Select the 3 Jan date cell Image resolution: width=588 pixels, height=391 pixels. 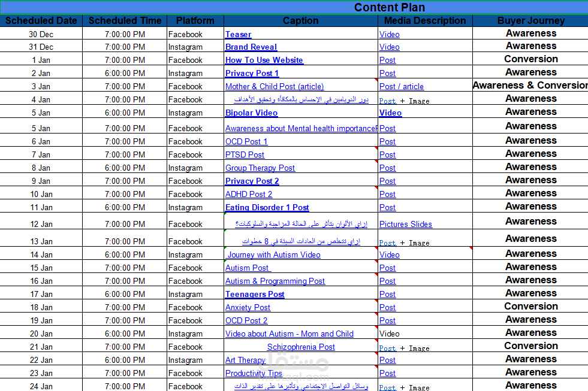[41, 86]
